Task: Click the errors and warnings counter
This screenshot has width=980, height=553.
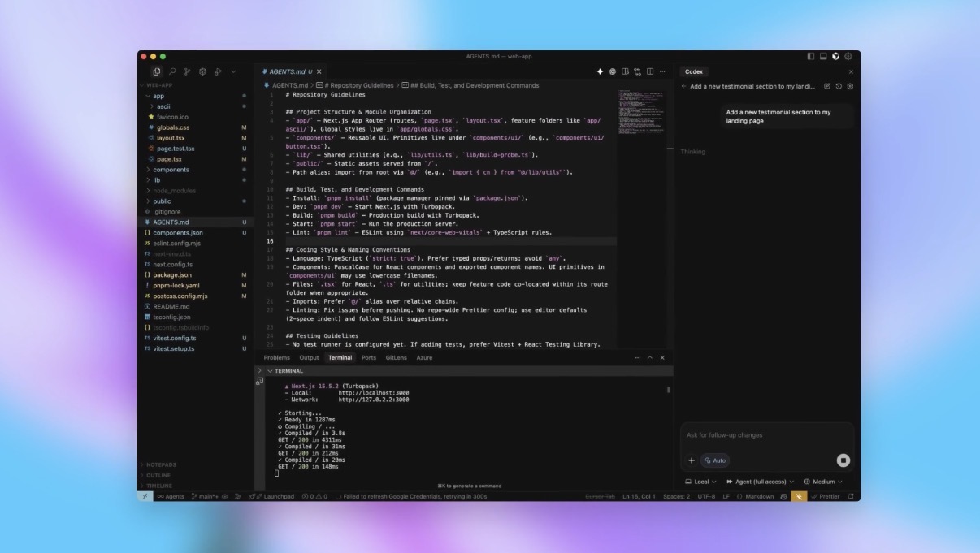Action: click(x=314, y=496)
